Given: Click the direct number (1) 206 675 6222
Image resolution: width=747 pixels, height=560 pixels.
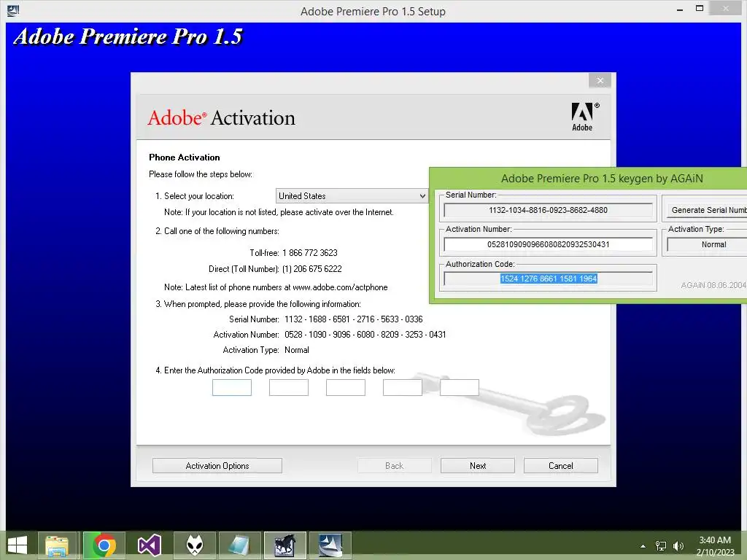Looking at the screenshot, I should tap(312, 269).
